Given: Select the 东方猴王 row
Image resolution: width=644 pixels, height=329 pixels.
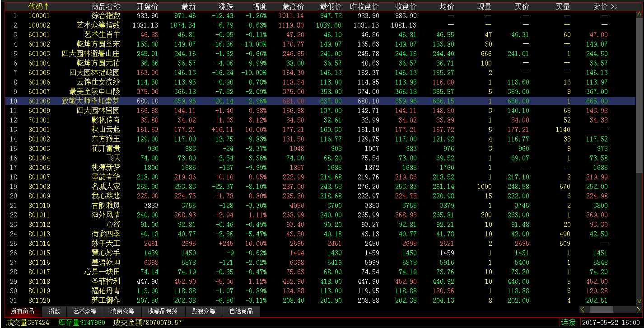Looking at the screenshot, I should click(320, 139).
